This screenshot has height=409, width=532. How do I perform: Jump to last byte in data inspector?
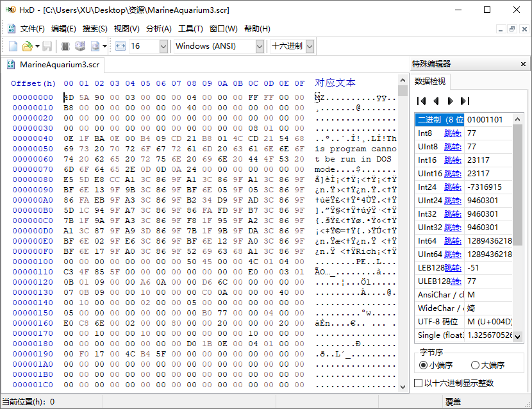(465, 101)
